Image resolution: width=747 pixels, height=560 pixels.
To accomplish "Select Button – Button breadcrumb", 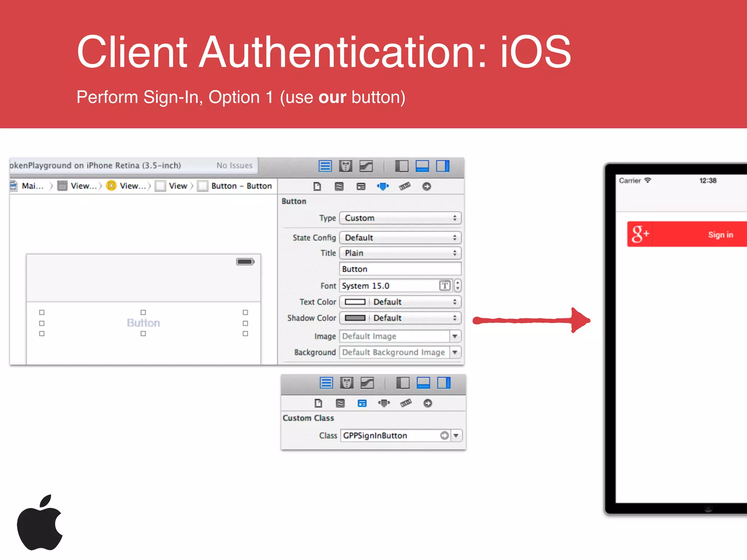I will [x=235, y=186].
